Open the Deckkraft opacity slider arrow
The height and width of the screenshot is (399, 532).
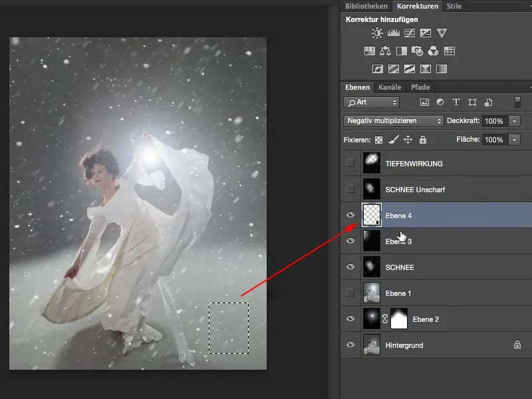coord(514,121)
